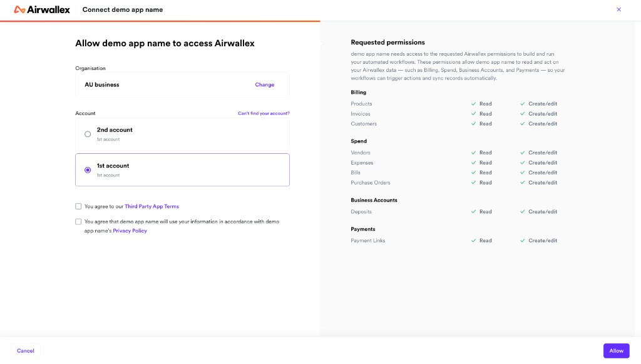The width and height of the screenshot is (641, 364).
Task: Click the 'Allow demo app name to access Airwallex' heading
Action: (x=165, y=43)
